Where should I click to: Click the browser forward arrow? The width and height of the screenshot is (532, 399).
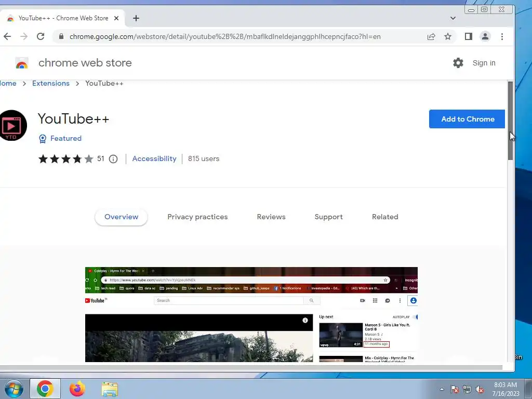(24, 36)
